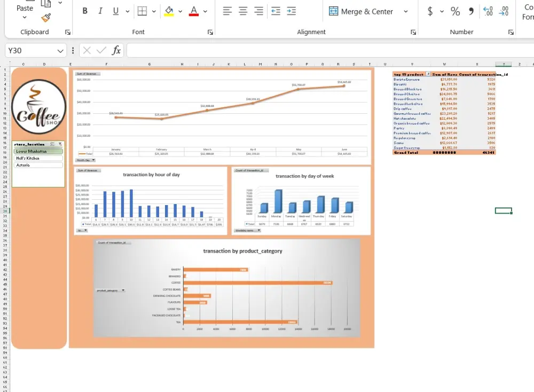Click the Name Box showing Y30

click(30, 51)
